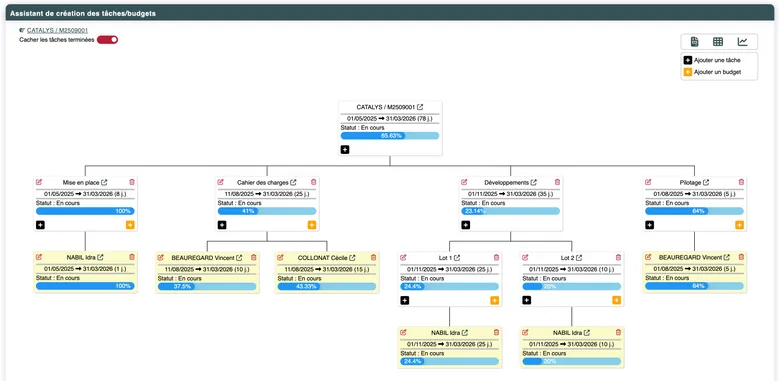This screenshot has height=381, width=780.
Task: Select the 'Développements' card title
Action: tap(506, 183)
